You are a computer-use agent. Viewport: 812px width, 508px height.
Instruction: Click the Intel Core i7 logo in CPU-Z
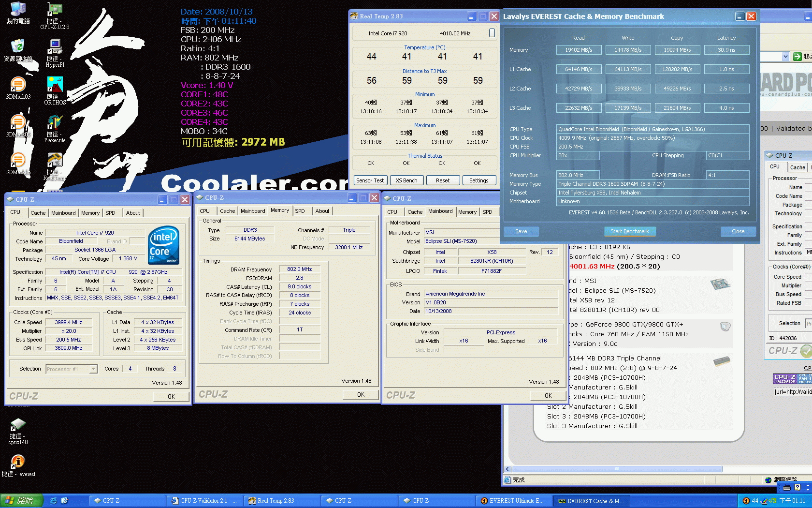pos(163,245)
